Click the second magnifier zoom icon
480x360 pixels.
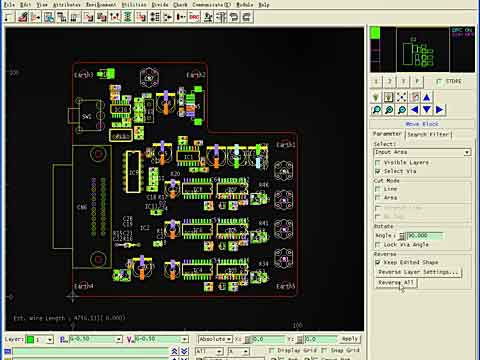389,110
